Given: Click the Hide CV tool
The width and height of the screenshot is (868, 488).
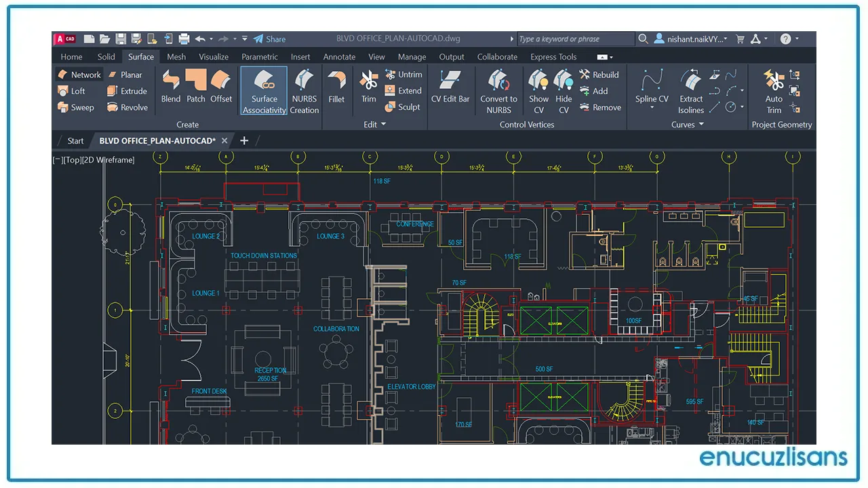Looking at the screenshot, I should [564, 91].
